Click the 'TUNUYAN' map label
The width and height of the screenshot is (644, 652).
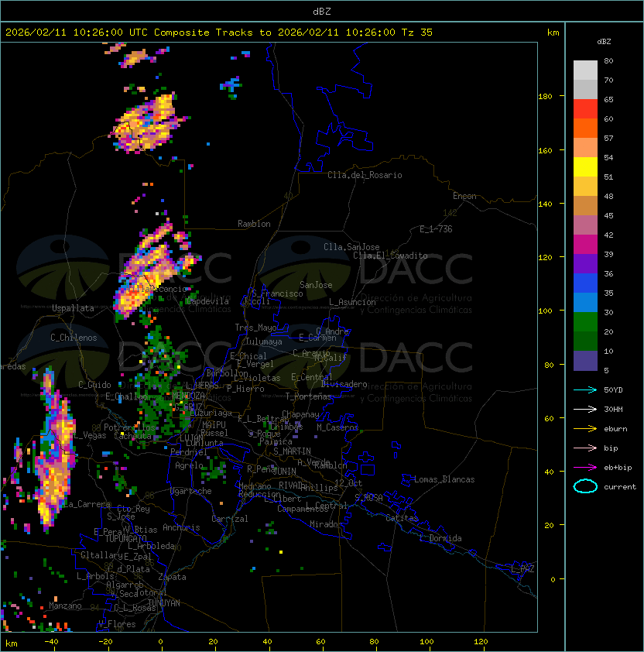coord(164,603)
